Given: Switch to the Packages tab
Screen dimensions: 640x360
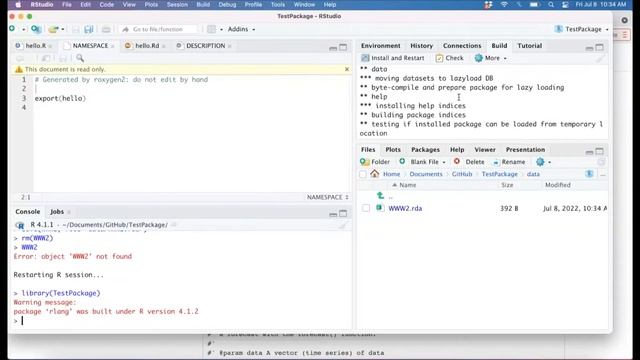Looking at the screenshot, I should [x=425, y=150].
